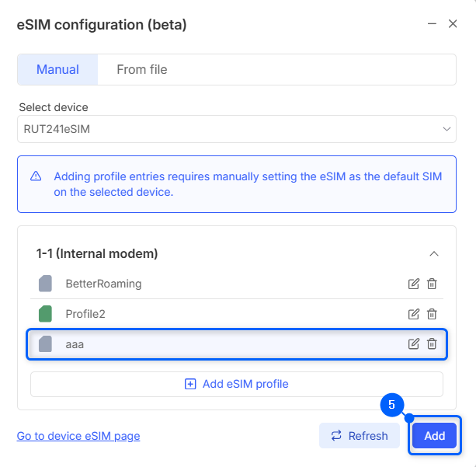This screenshot has width=476, height=467.
Task: Collapse the 1-1 (Internal modem) section
Action: 434,253
